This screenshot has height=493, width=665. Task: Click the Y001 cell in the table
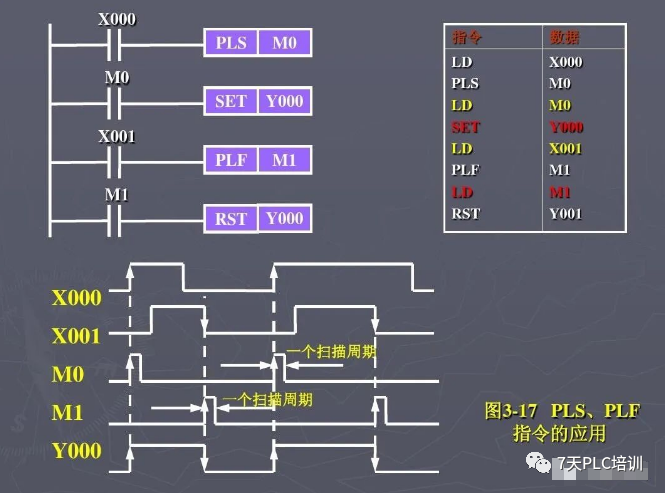point(565,214)
